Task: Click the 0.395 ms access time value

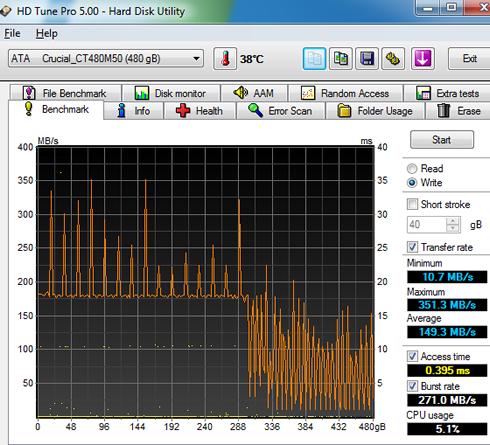Action: [447, 370]
